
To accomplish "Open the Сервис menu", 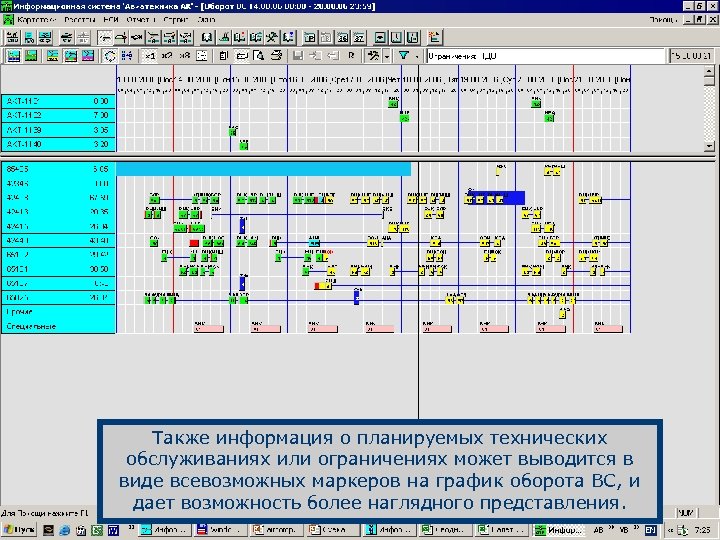I will click(x=176, y=20).
